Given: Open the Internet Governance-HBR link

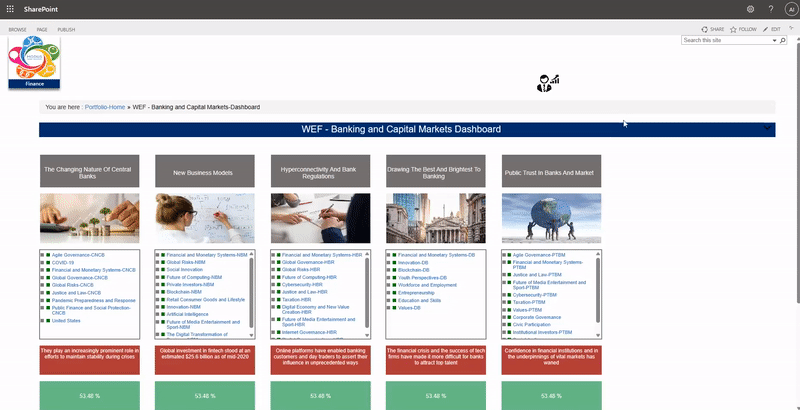Looking at the screenshot, I should (x=310, y=332).
